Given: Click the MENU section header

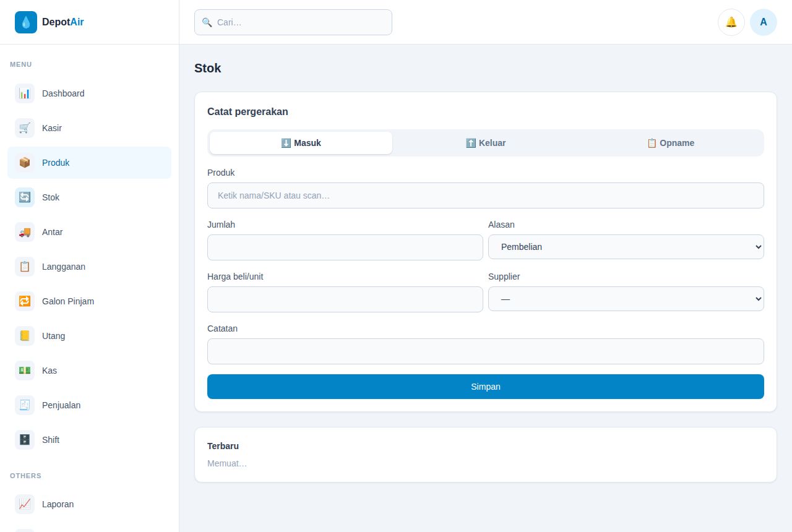Looking at the screenshot, I should (x=21, y=64).
